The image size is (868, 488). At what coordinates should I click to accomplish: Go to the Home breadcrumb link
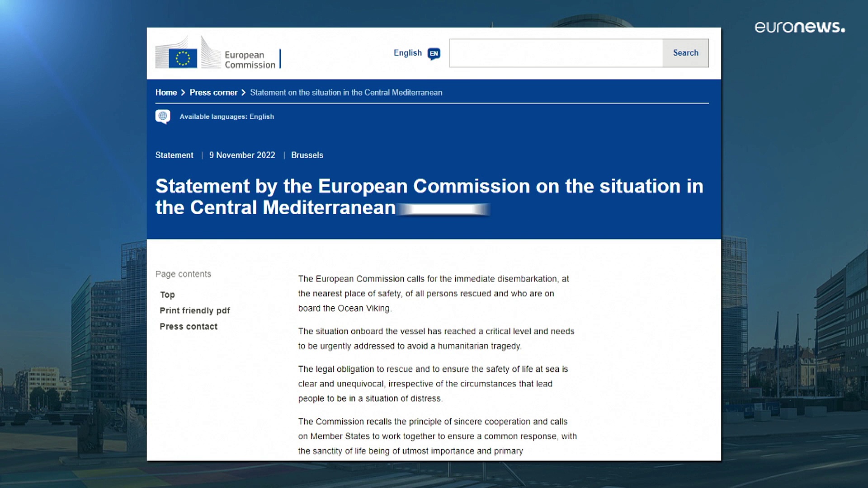pyautogui.click(x=166, y=93)
